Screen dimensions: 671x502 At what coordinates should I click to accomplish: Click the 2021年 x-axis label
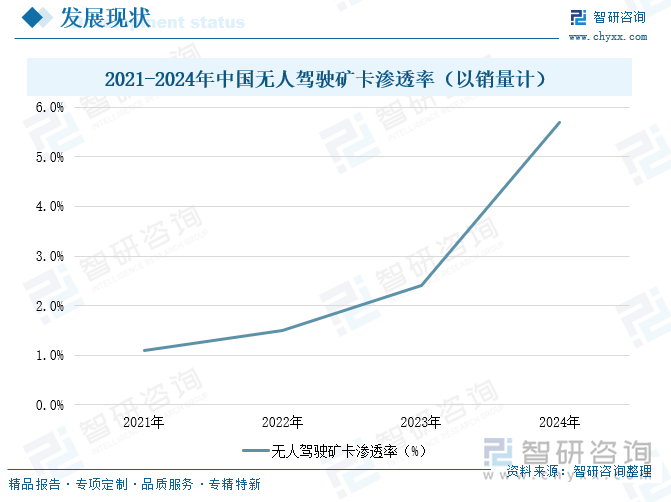144,422
